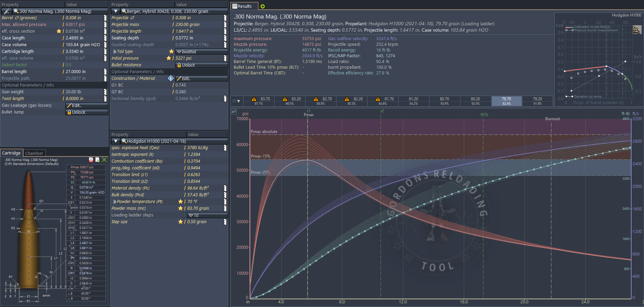Toggle star on Step size
The width and height of the screenshot is (644, 307).
pos(181,222)
